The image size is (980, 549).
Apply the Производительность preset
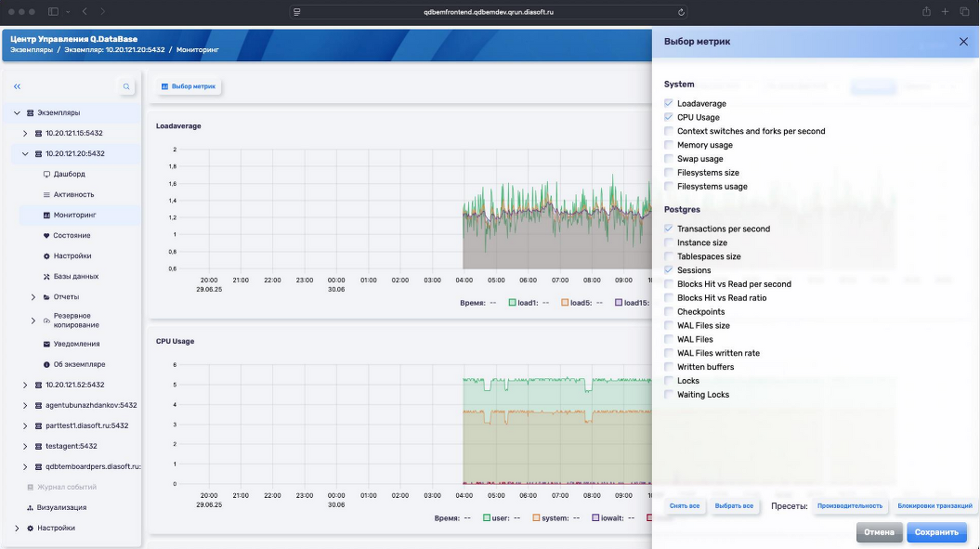[850, 506]
